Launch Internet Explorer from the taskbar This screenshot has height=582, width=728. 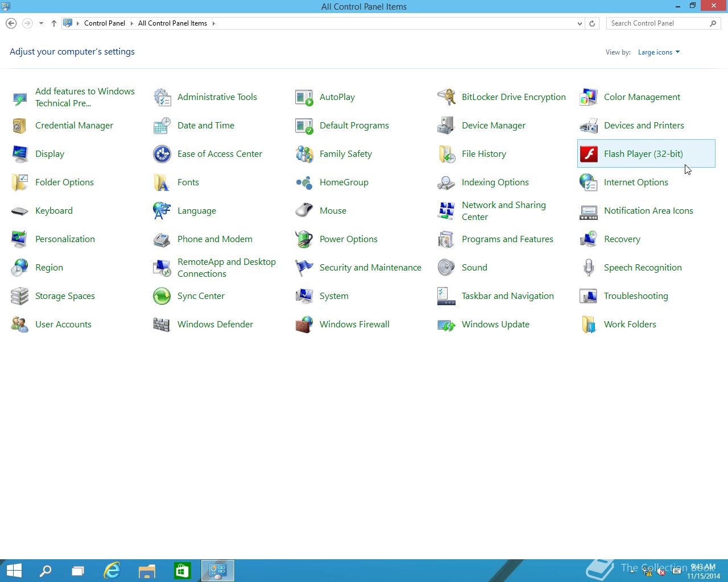112,570
